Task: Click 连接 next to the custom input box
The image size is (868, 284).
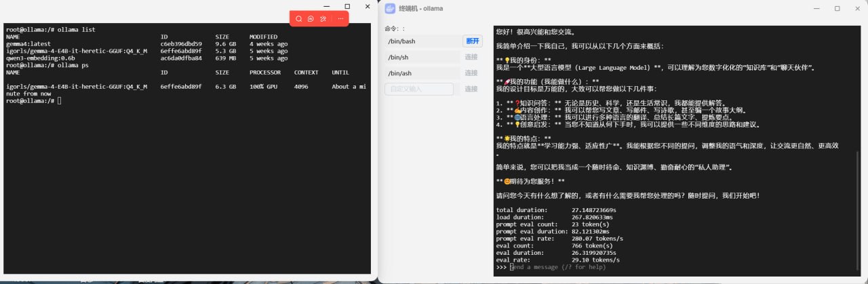Action: tap(471, 89)
